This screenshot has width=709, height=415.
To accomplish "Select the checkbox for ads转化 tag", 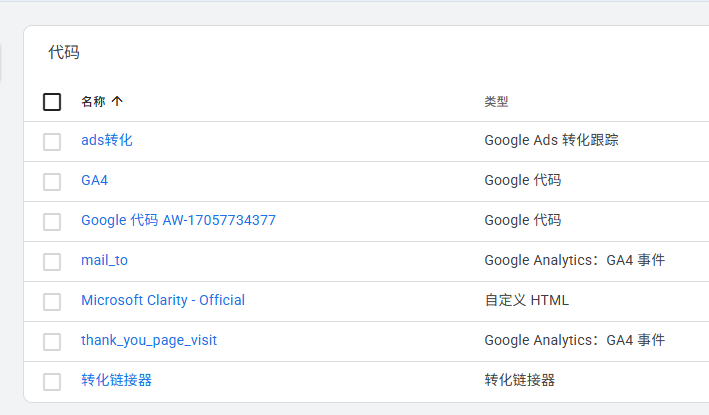I will 52,141.
